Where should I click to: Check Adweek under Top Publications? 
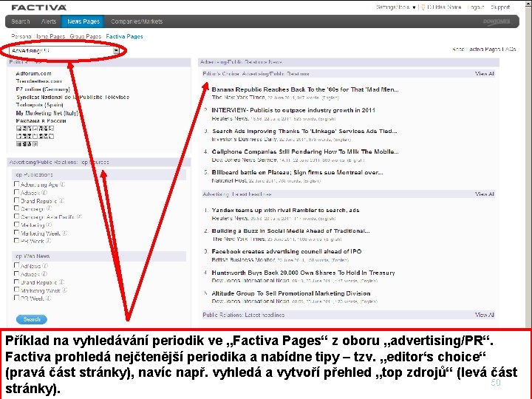point(16,192)
